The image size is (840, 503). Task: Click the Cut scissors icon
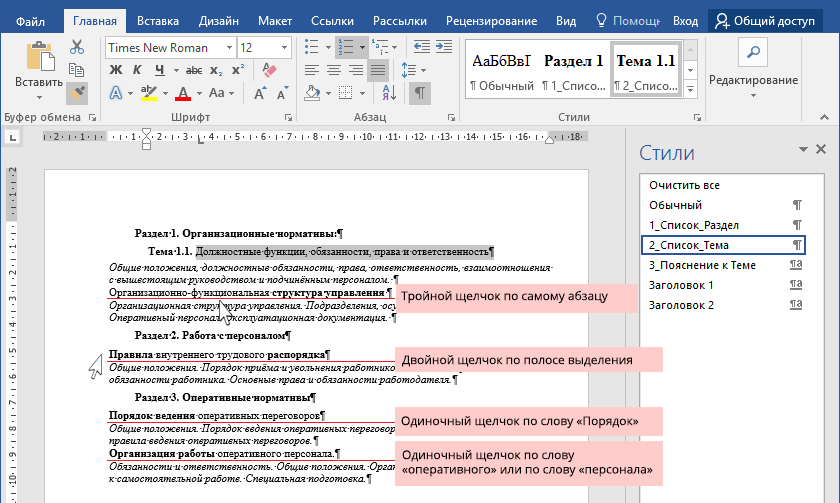(77, 47)
